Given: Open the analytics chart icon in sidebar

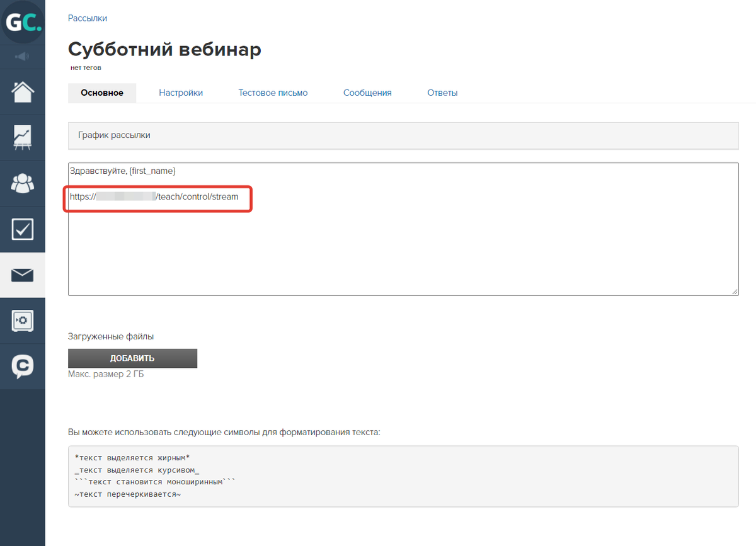Looking at the screenshot, I should [x=23, y=137].
